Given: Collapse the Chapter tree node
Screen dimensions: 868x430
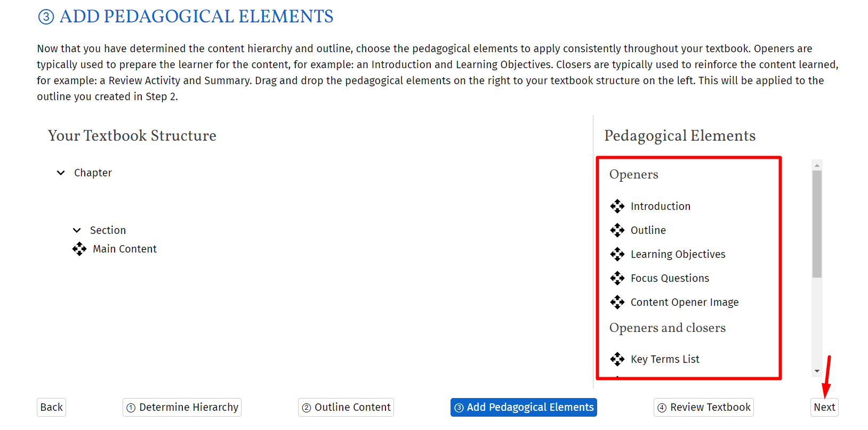Looking at the screenshot, I should (61, 173).
